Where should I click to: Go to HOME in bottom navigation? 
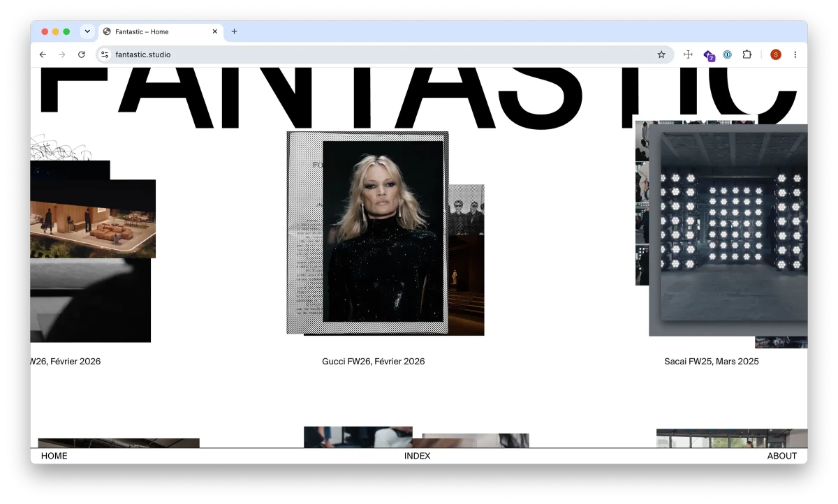(54, 456)
